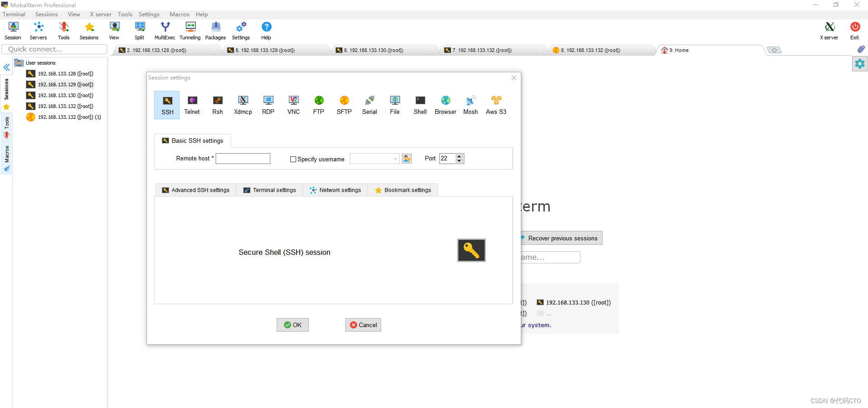Open the Session toolbar button

13,31
